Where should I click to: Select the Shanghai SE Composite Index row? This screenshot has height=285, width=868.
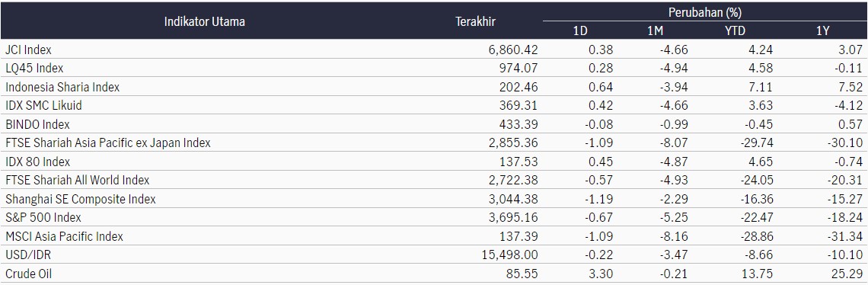tap(434, 199)
